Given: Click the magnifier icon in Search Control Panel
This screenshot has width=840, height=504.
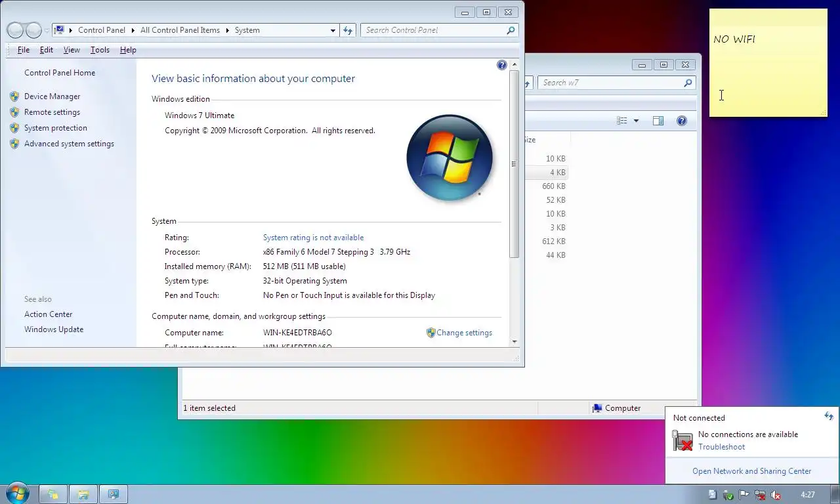Looking at the screenshot, I should [x=511, y=30].
